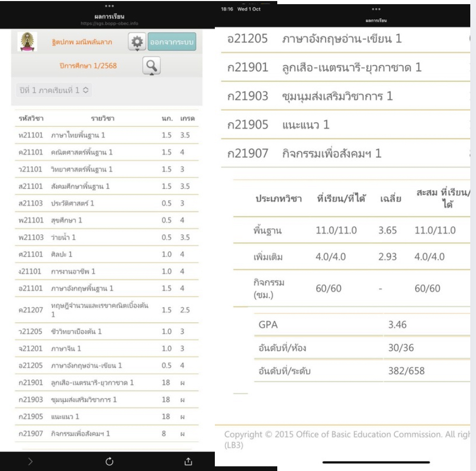Click the รหัสวิชา column header
The height and width of the screenshot is (471, 476).
(x=29, y=119)
